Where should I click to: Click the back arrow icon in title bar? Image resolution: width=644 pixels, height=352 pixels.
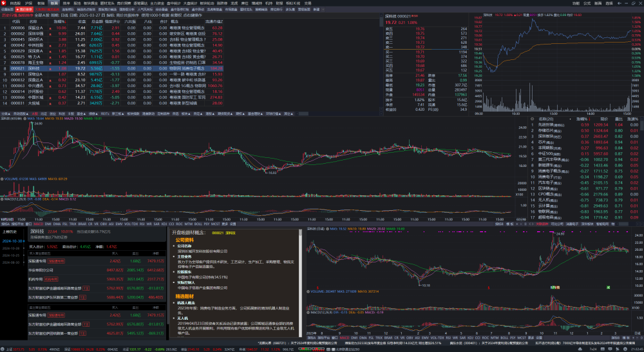(x=620, y=3)
